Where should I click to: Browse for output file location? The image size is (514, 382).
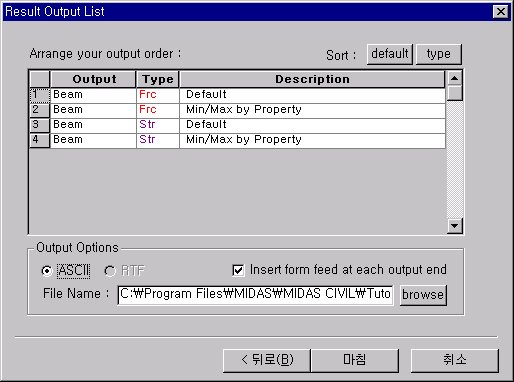(x=423, y=295)
